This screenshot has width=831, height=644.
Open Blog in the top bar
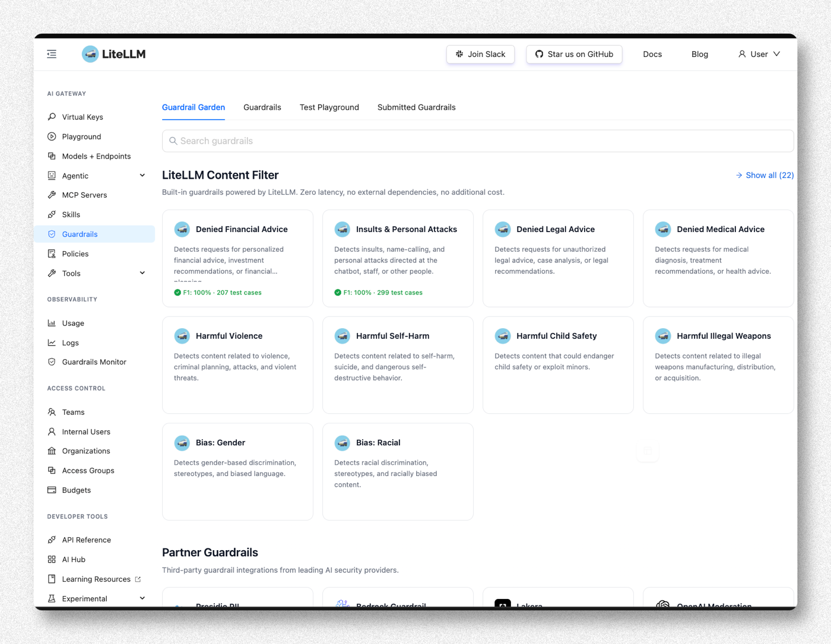click(700, 54)
